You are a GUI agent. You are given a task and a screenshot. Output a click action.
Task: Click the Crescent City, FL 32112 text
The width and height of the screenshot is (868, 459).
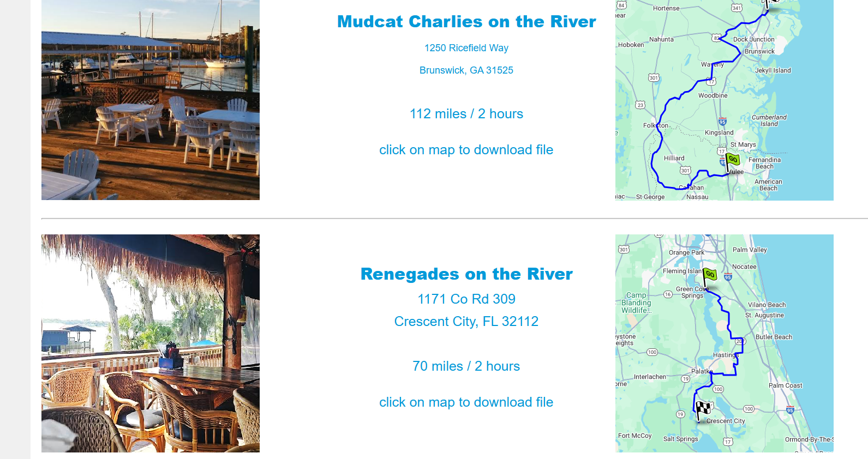[466, 321]
